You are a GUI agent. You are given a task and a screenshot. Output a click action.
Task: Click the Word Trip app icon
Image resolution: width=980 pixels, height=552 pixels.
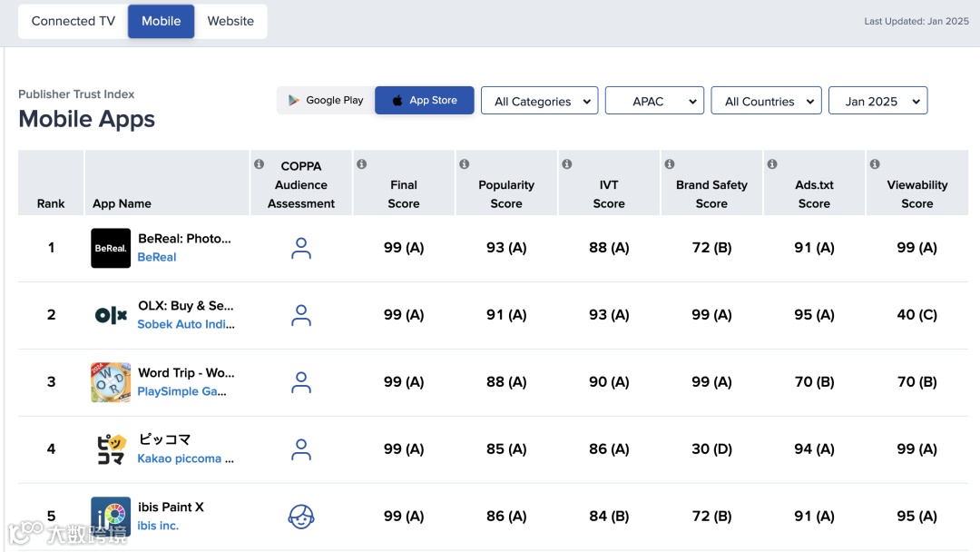(111, 382)
